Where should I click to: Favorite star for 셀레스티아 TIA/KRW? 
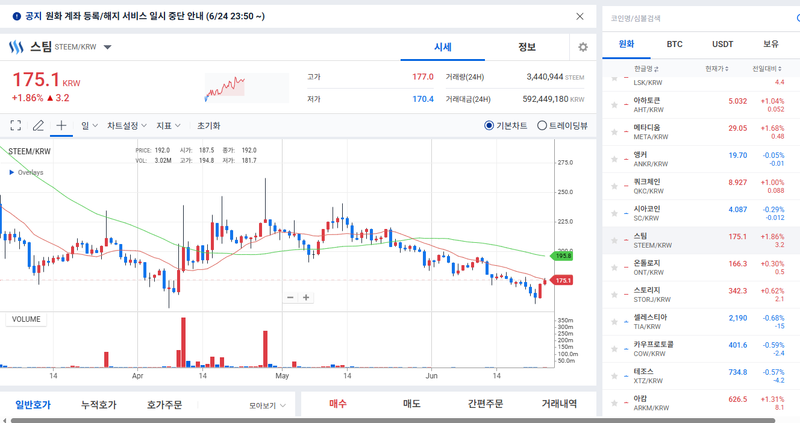coord(614,322)
